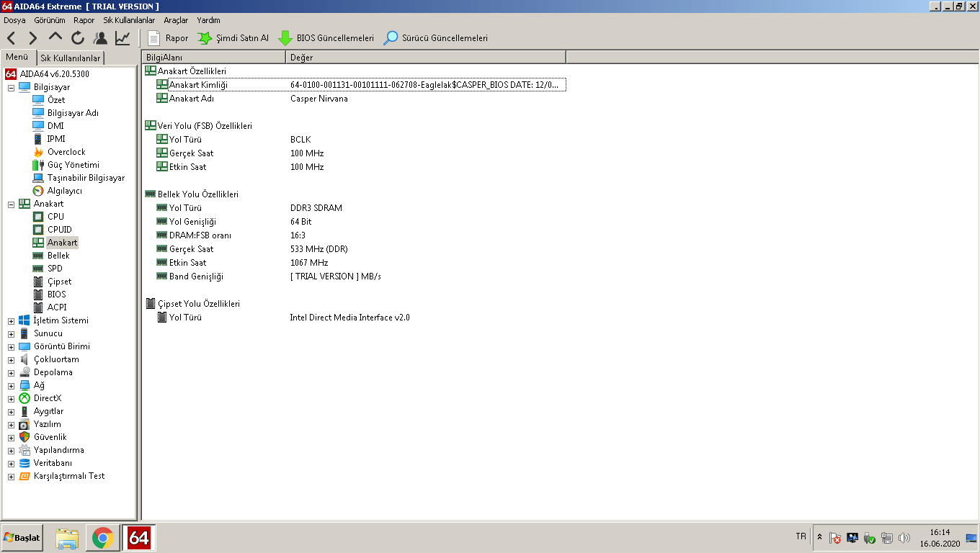Collapse the Bilgisayar tree node
Screen dimensions: 980x553
click(11, 87)
